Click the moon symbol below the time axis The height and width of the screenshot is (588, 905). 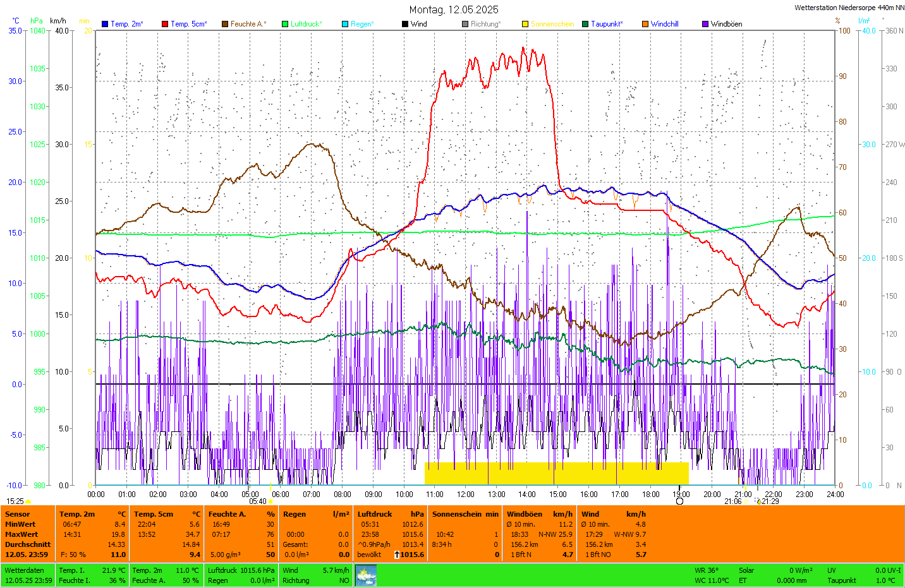[x=679, y=501]
